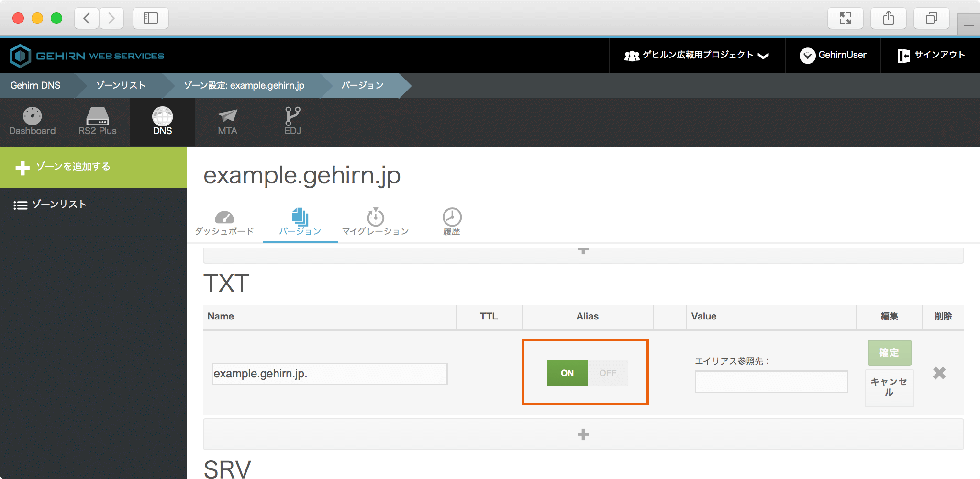Expand the ゲヒルン広報用プロジェクト project dropdown
This screenshot has width=980, height=479.
[x=697, y=56]
